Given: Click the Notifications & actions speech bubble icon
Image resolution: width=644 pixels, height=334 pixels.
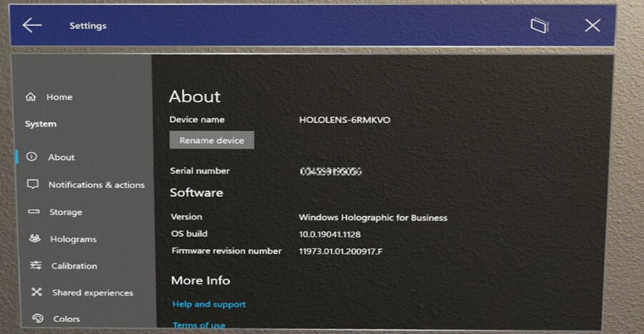Looking at the screenshot, I should click(33, 184).
